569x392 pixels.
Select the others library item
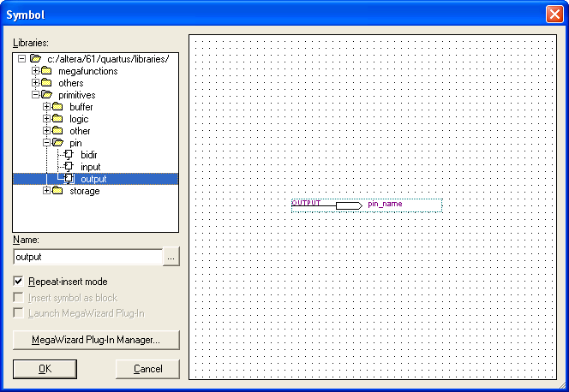(70, 83)
